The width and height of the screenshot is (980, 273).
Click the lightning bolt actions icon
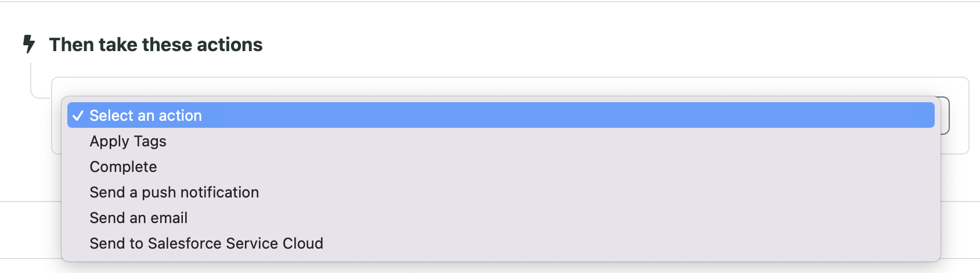point(28,44)
